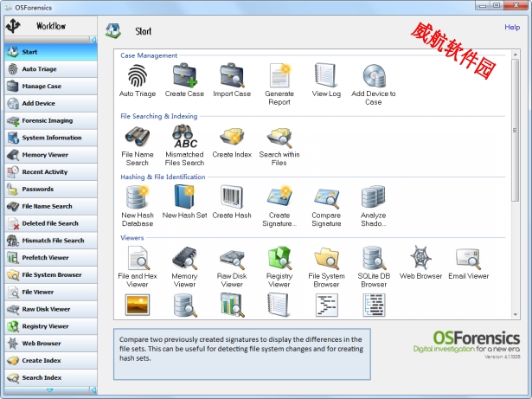
Task: Launch Mismatched Files Search icon
Action: pos(184,137)
